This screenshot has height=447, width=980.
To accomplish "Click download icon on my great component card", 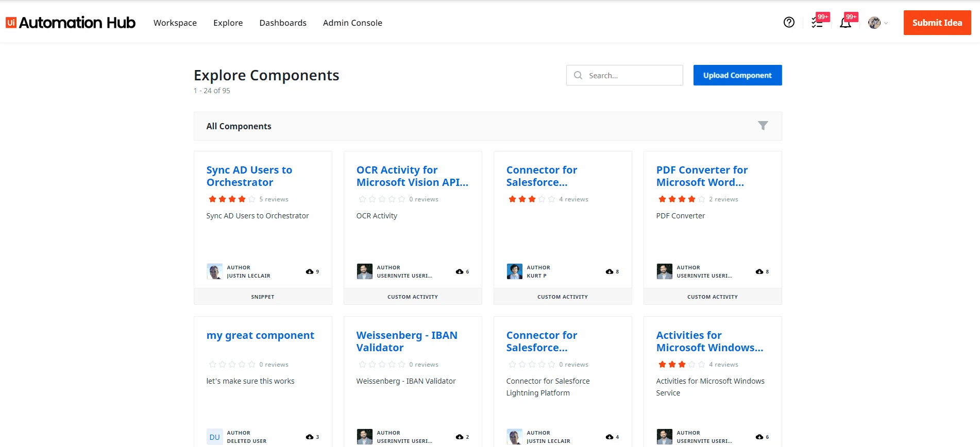I will click(310, 437).
